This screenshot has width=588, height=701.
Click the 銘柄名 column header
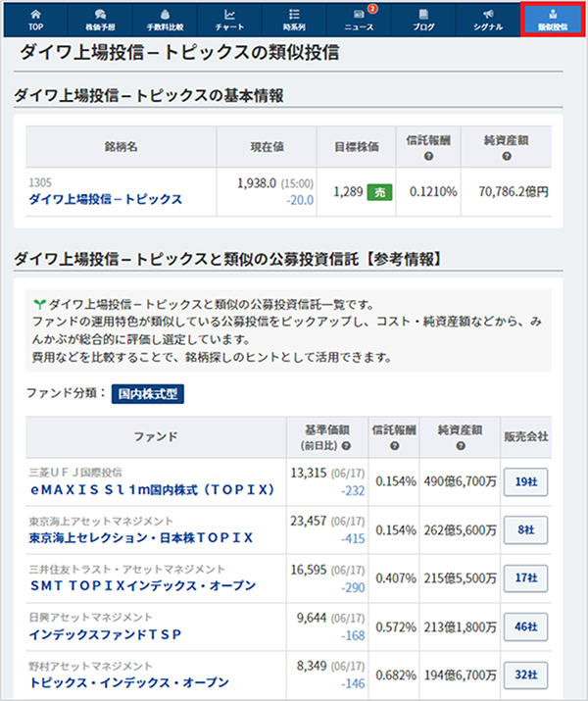pyautogui.click(x=122, y=147)
